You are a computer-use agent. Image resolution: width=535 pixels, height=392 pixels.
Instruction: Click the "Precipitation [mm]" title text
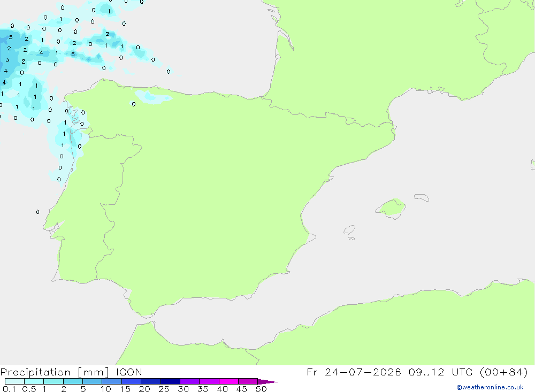point(55,372)
